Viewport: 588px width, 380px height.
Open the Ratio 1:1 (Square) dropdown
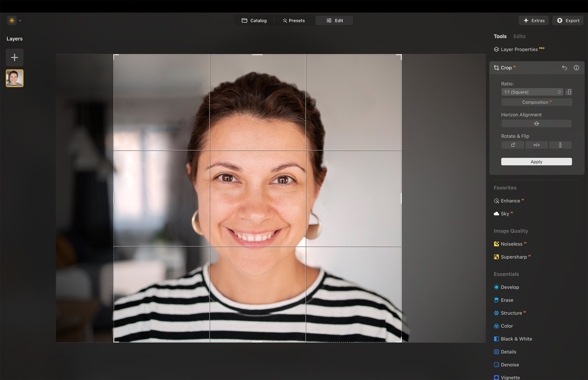pos(532,92)
